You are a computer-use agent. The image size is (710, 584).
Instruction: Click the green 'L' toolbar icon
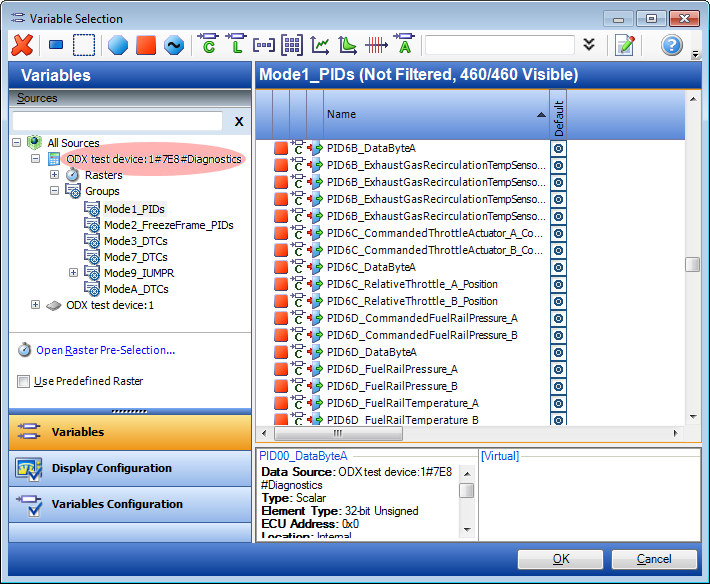click(x=236, y=45)
